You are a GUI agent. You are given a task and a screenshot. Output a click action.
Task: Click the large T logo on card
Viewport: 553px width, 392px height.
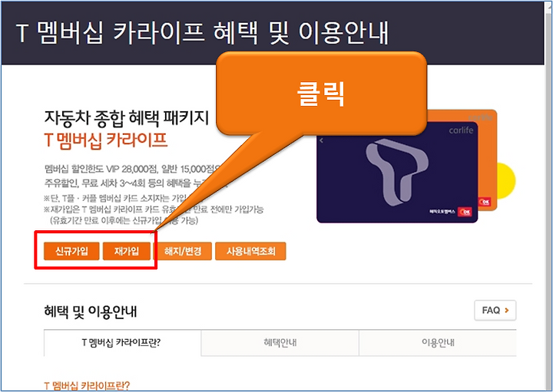pos(396,173)
